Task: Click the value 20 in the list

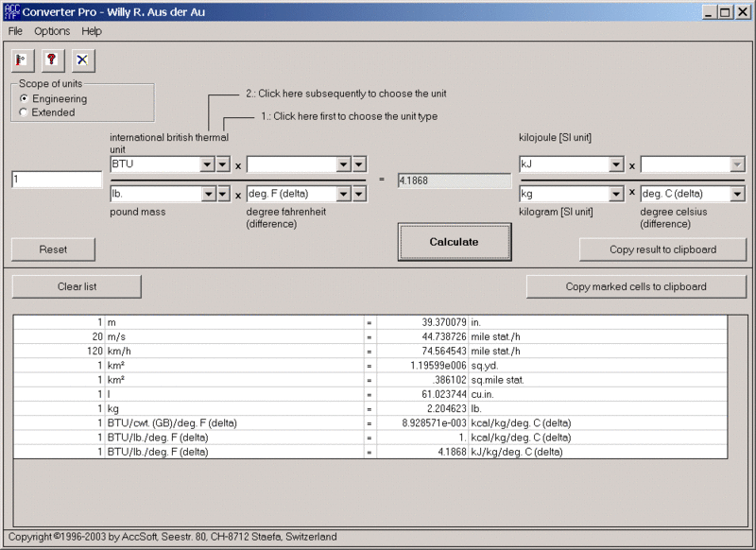Action: click(x=60, y=337)
